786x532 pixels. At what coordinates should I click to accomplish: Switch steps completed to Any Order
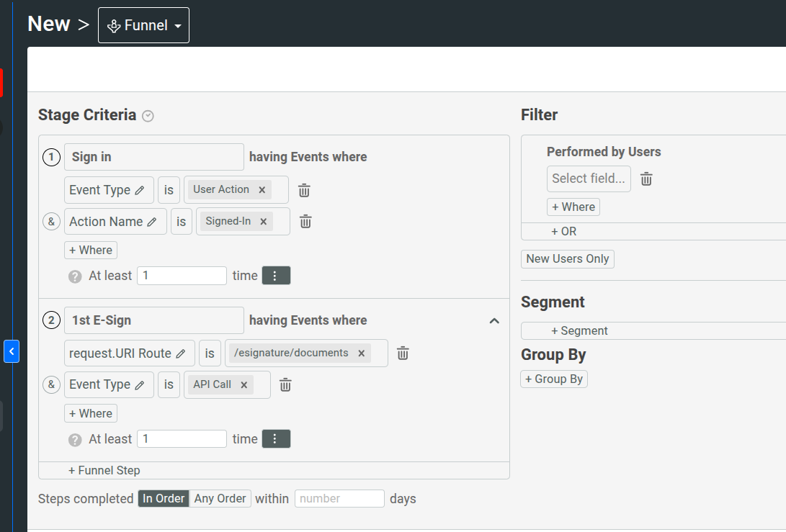(220, 498)
